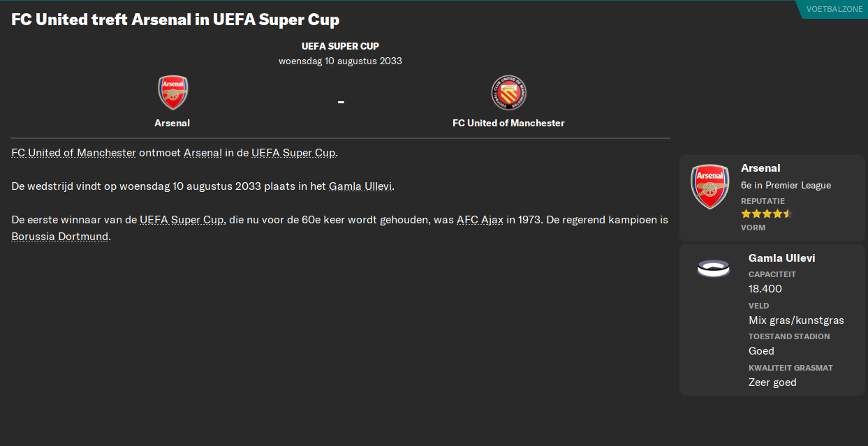Click the FC United of Manchester name under its crest

pyautogui.click(x=508, y=122)
